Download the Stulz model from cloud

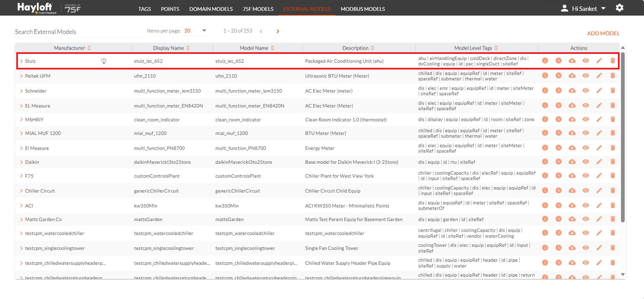572,61
